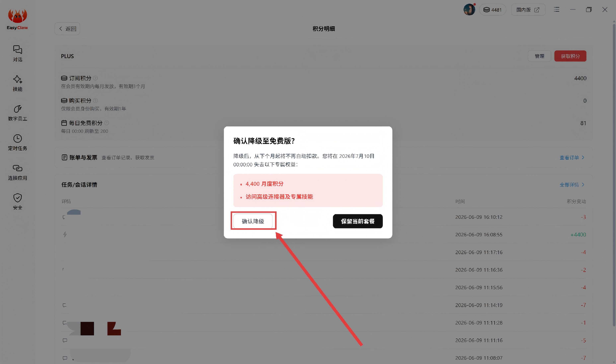
Task: Confirm downgrade with 确认降级 button
Action: [x=253, y=221]
